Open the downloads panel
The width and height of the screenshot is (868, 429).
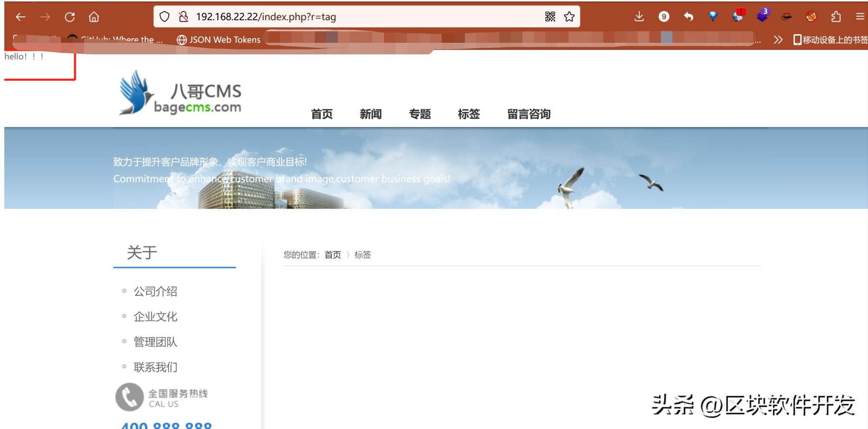pyautogui.click(x=639, y=17)
